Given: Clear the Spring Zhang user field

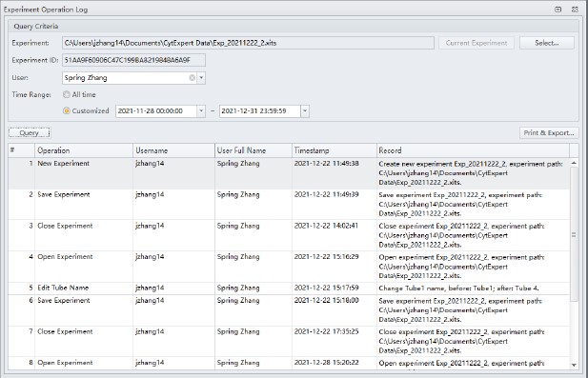Looking at the screenshot, I should coord(192,77).
